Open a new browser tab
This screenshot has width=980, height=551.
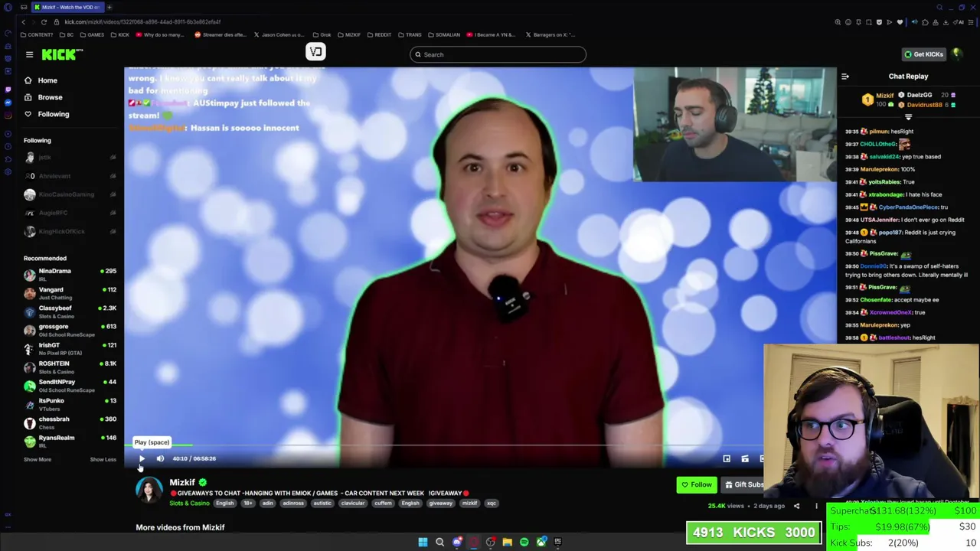click(x=109, y=7)
